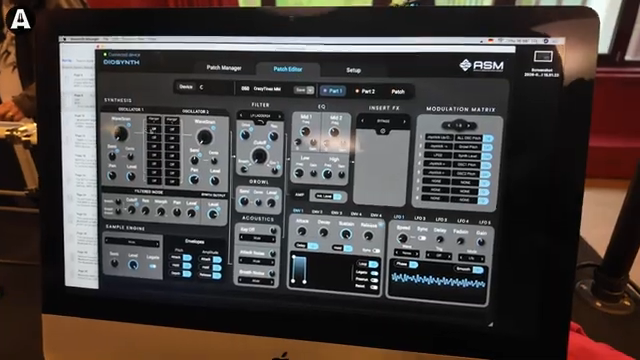Toggle LFO Phase switch
640x360 pixels.
coord(413,265)
